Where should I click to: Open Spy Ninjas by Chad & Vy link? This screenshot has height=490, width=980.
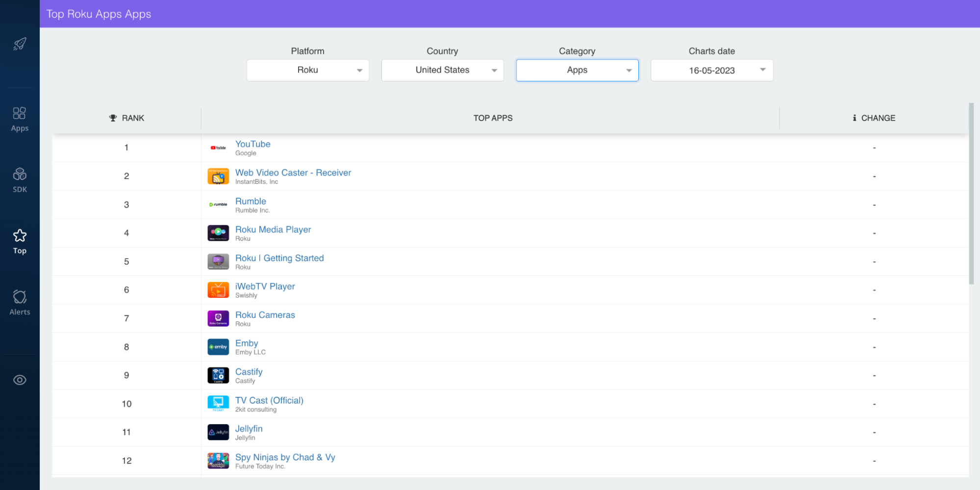coord(285,457)
